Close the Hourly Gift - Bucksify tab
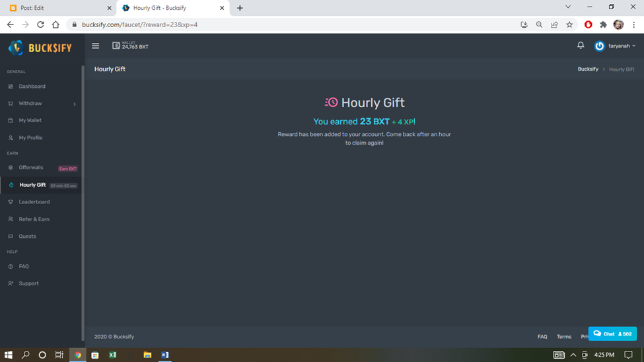The height and width of the screenshot is (362, 644). 222,8
